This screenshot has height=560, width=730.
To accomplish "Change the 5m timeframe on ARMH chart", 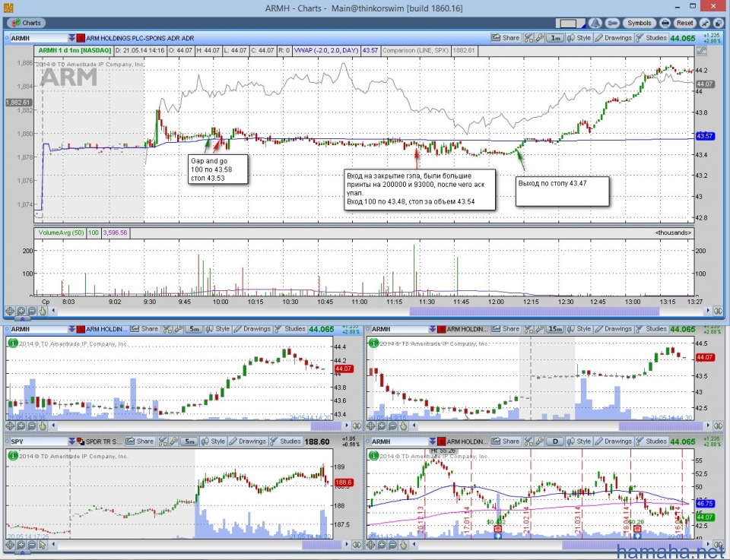I will pos(193,329).
